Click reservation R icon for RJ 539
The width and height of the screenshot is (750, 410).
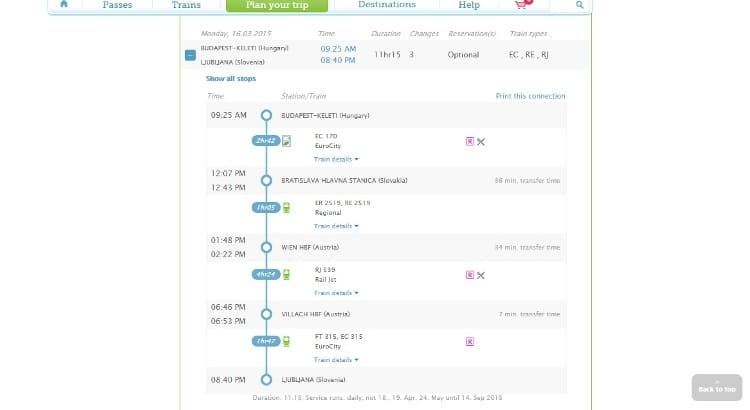tap(470, 275)
